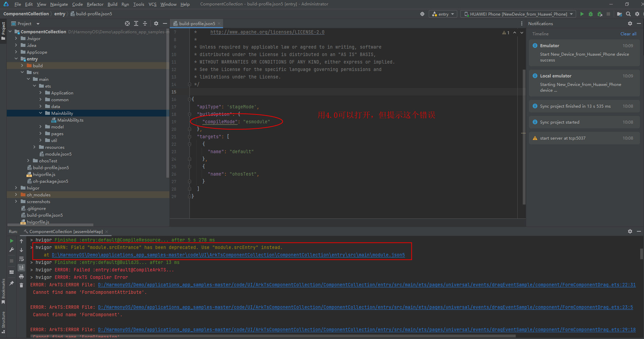The height and width of the screenshot is (339, 644).
Task: Click the Debug bug icon
Action: point(591,14)
